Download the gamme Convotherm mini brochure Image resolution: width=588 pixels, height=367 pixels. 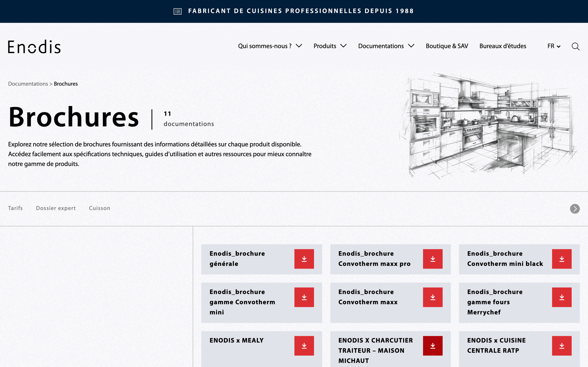coord(304,297)
